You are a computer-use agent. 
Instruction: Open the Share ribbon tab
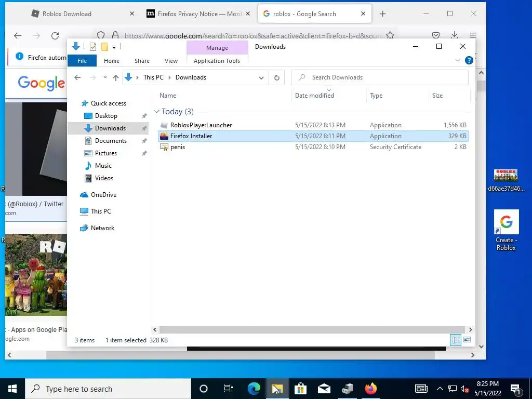(142, 61)
